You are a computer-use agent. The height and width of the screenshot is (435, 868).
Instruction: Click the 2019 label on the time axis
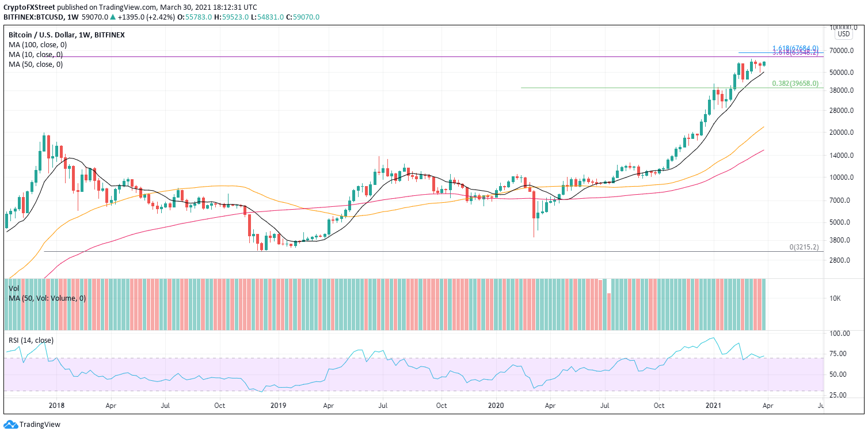click(x=277, y=406)
